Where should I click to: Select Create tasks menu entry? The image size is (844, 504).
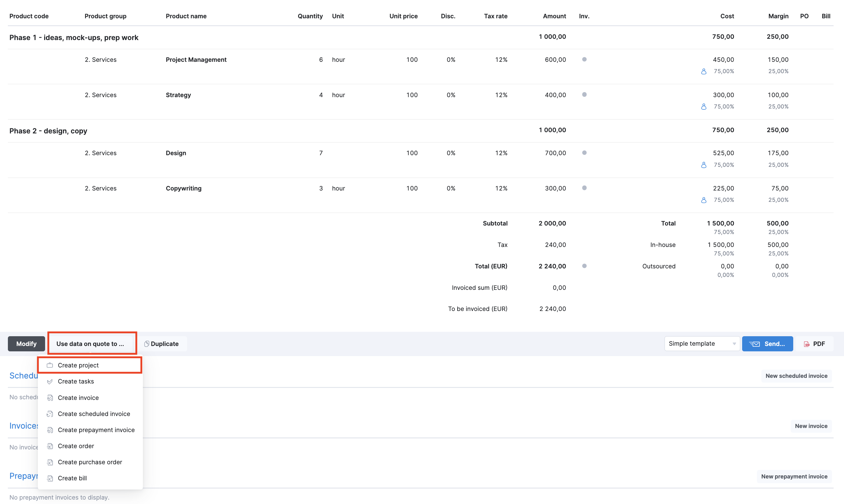[x=90, y=381]
